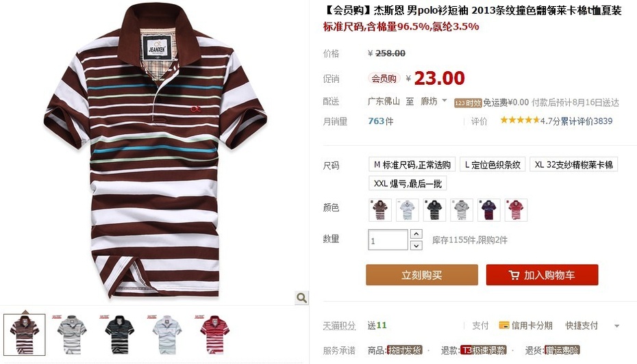The width and height of the screenshot is (637, 364).
Task: Click the T3极速退款 refund badge
Action: coord(484,350)
